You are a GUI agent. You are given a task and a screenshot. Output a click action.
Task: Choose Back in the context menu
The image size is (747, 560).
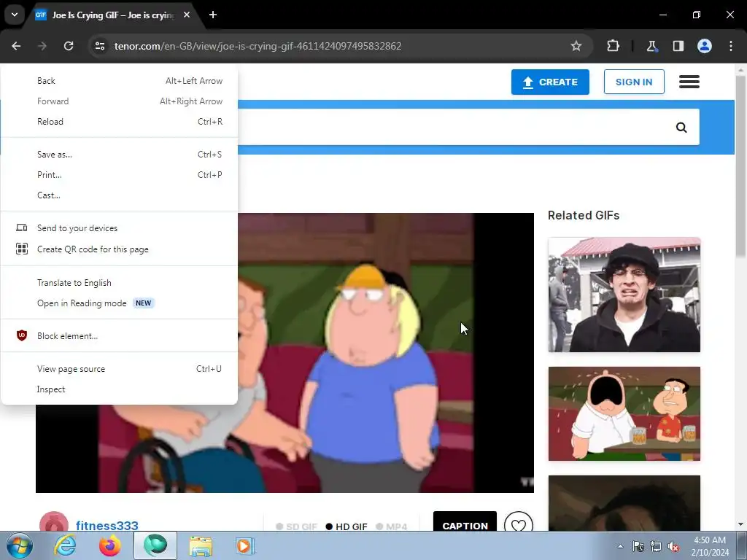point(119,81)
